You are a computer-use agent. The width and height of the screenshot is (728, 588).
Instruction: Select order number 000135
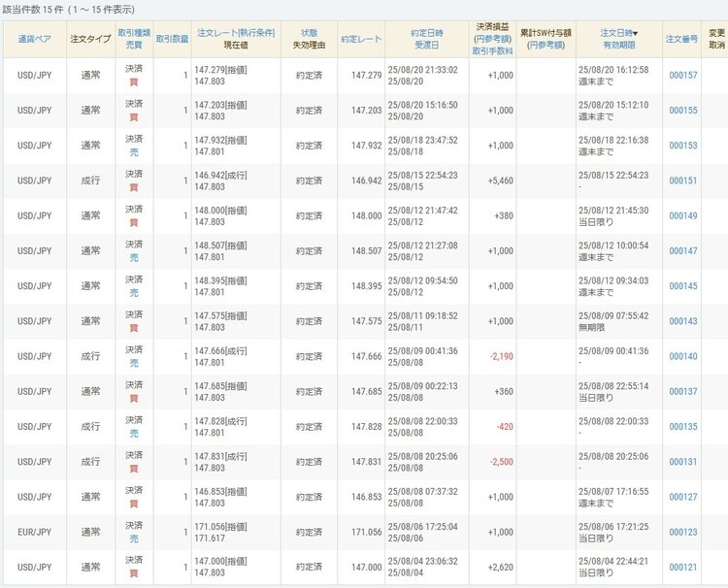point(683,427)
